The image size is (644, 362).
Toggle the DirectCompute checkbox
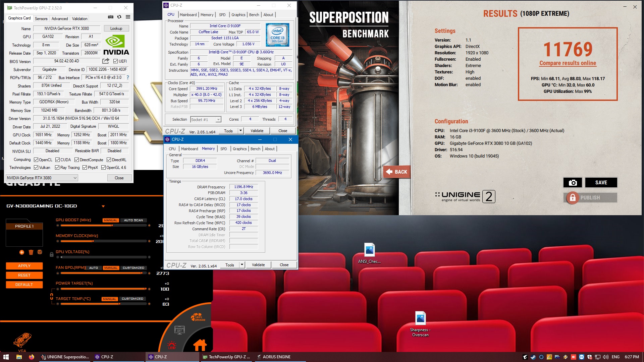(x=76, y=160)
